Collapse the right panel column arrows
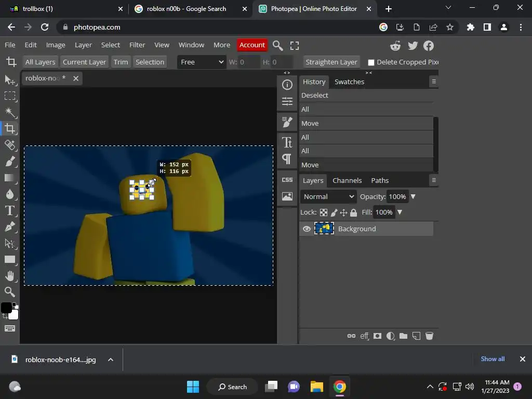The width and height of the screenshot is (532, 399). [x=369, y=73]
